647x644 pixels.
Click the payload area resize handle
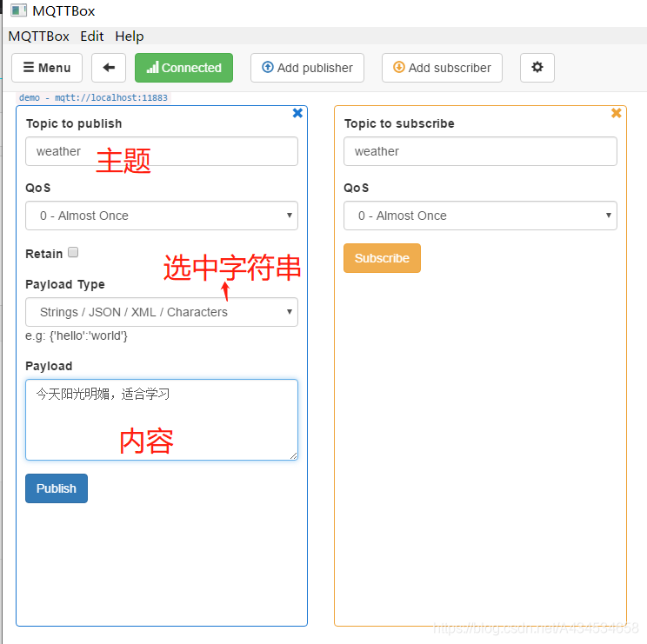(293, 455)
